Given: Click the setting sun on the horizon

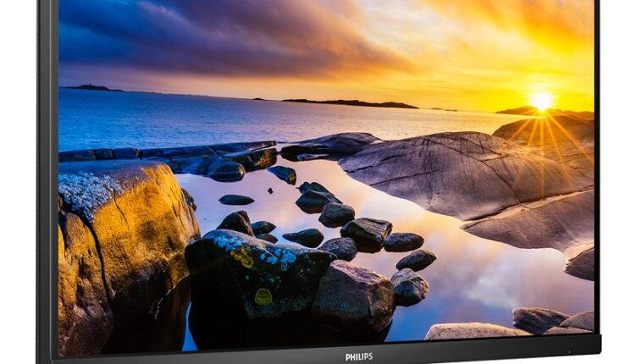Looking at the screenshot, I should 541,101.
